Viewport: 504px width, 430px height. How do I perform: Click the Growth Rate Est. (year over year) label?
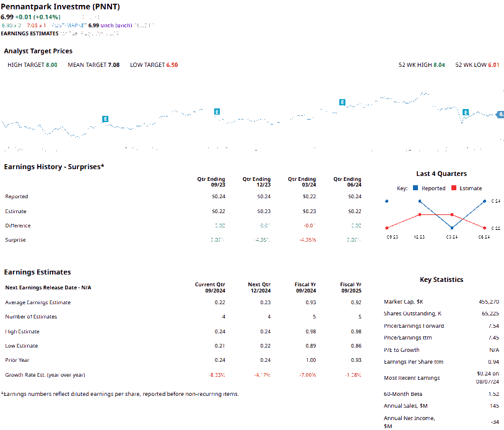[x=45, y=375]
